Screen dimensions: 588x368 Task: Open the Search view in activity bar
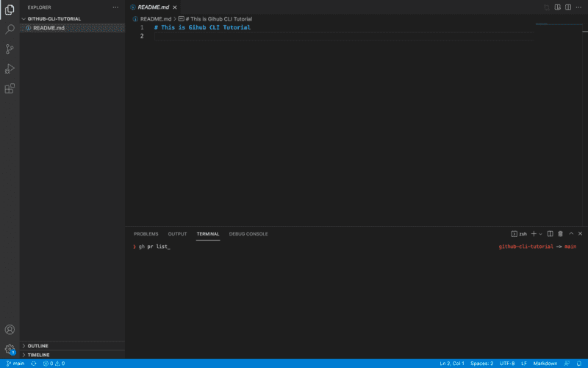coord(10,29)
